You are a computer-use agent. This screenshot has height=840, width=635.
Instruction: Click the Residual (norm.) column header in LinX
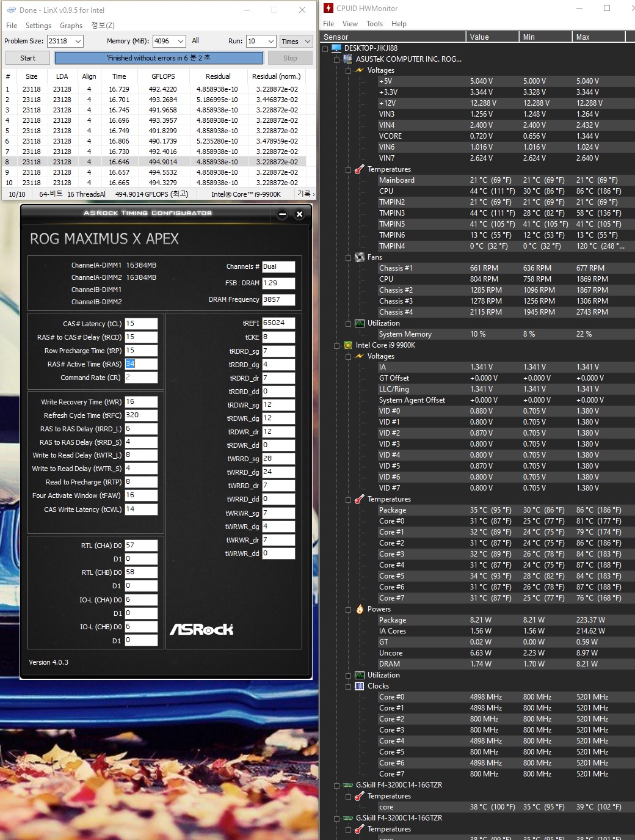pyautogui.click(x=276, y=76)
